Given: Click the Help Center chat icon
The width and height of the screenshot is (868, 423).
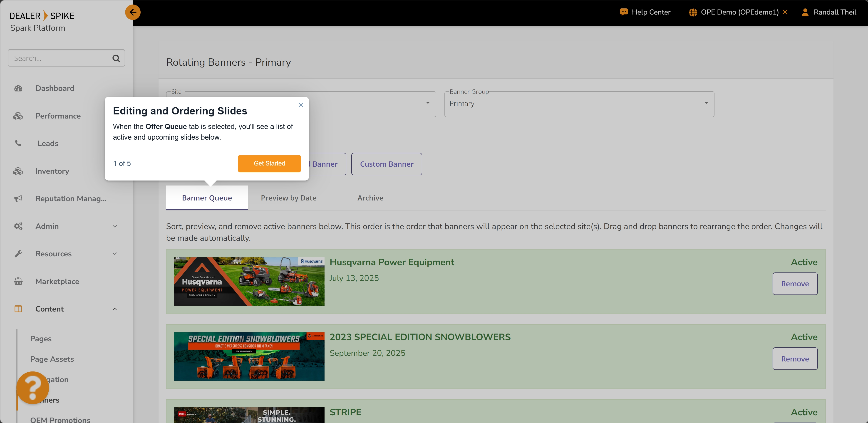Looking at the screenshot, I should [623, 12].
